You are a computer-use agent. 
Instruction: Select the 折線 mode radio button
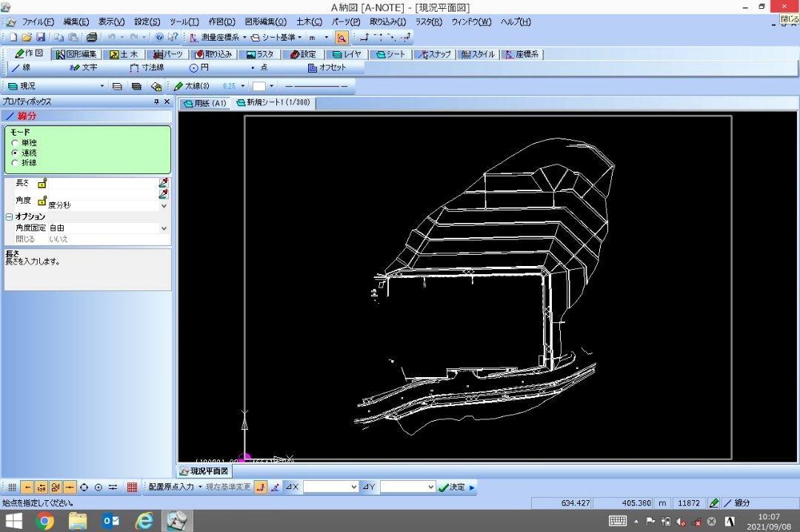[15, 163]
